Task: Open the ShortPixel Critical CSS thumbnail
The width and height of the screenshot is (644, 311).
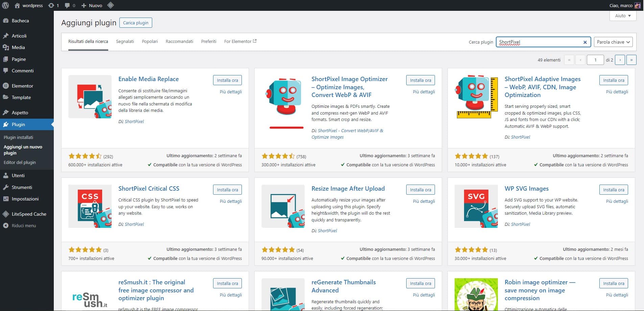Action: [90, 206]
